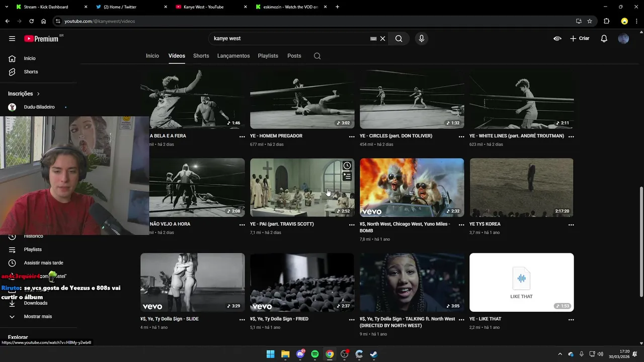Image resolution: width=644 pixels, height=362 pixels.
Task: Go to Início in sidebar
Action: pos(30,58)
